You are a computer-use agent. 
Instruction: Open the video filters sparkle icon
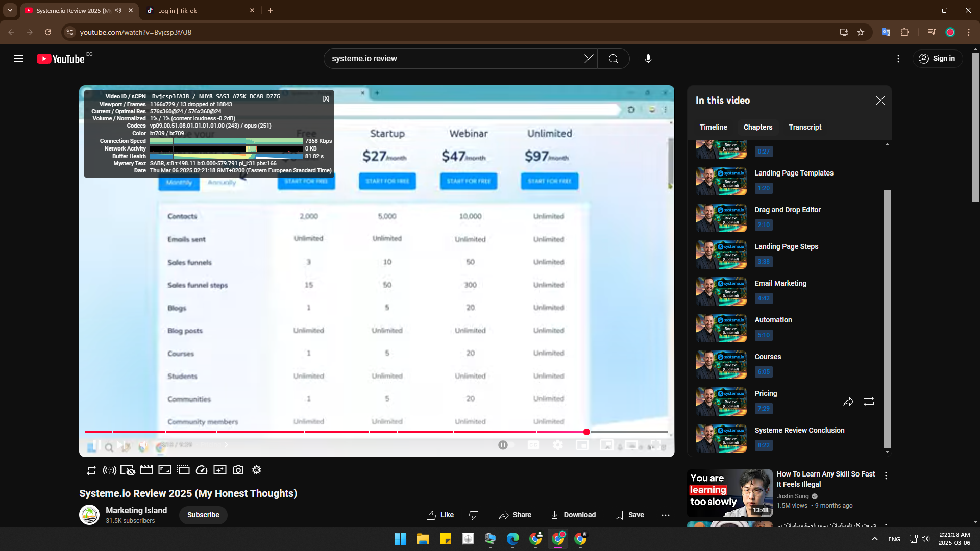tap(220, 470)
